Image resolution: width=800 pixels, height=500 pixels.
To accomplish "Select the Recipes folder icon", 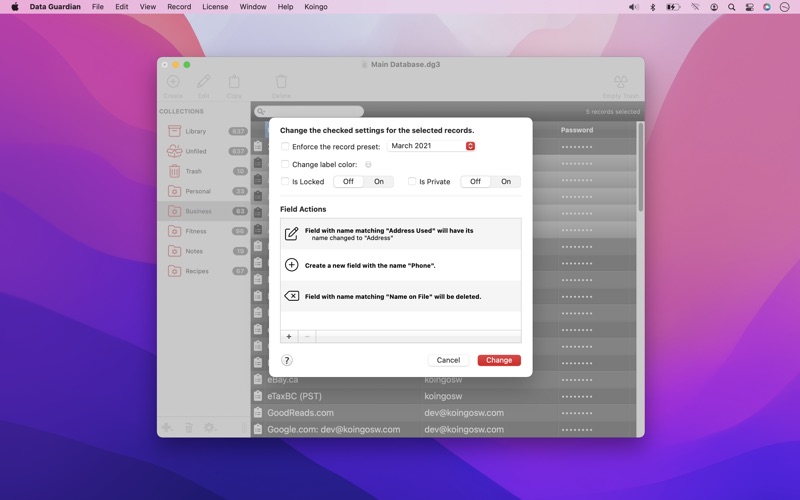I will coord(174,271).
